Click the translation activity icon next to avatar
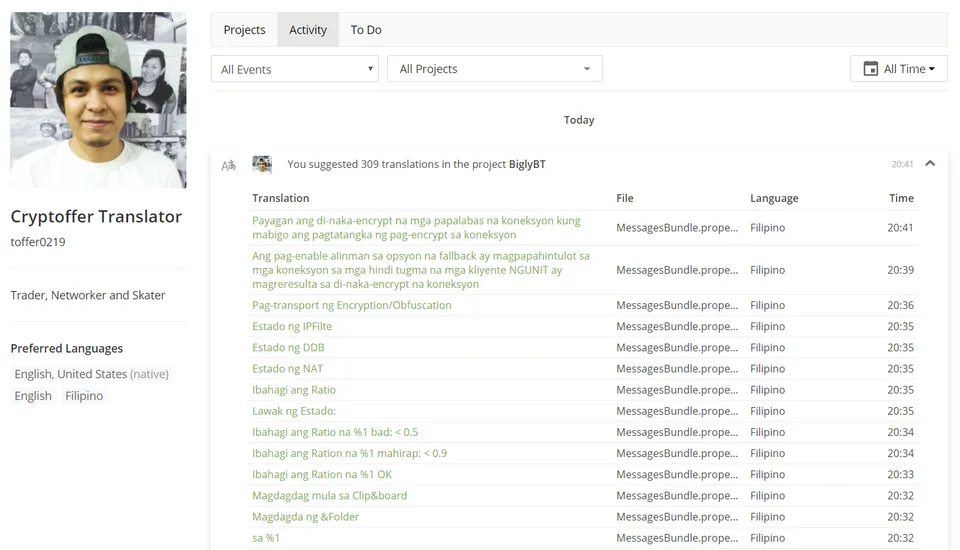The height and width of the screenshot is (550, 960). [228, 165]
